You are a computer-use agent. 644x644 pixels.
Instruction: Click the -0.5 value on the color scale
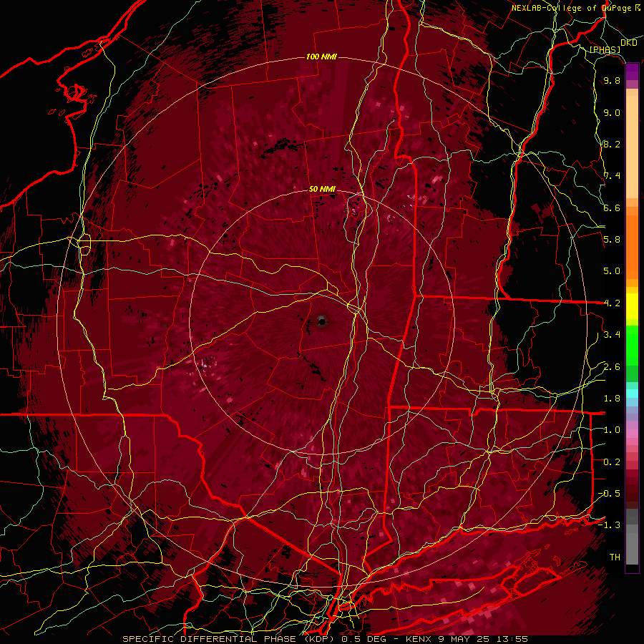pos(609,494)
